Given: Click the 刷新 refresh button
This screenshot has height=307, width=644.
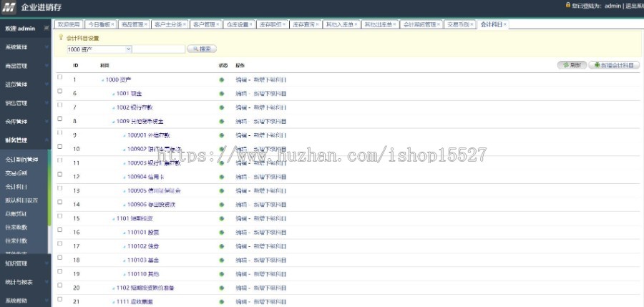Looking at the screenshot, I should coord(572,65).
